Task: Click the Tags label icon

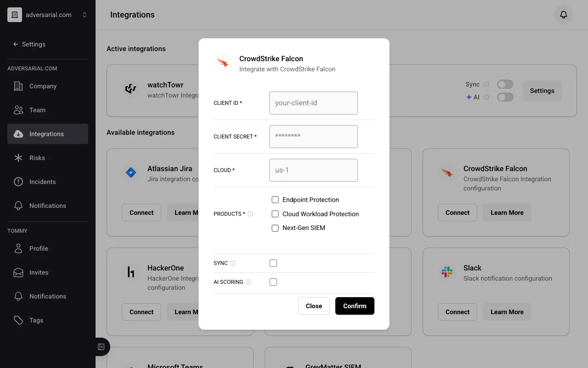Action: coord(18,320)
